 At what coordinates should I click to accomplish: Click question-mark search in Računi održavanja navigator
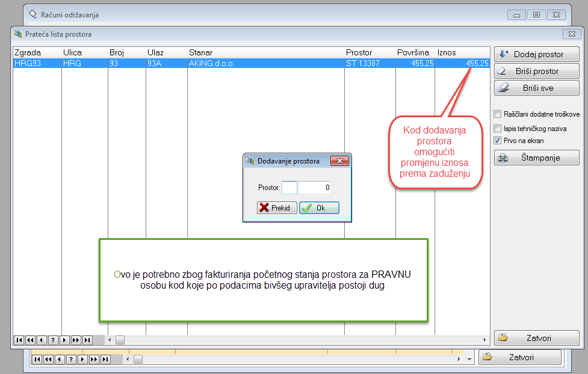71,360
